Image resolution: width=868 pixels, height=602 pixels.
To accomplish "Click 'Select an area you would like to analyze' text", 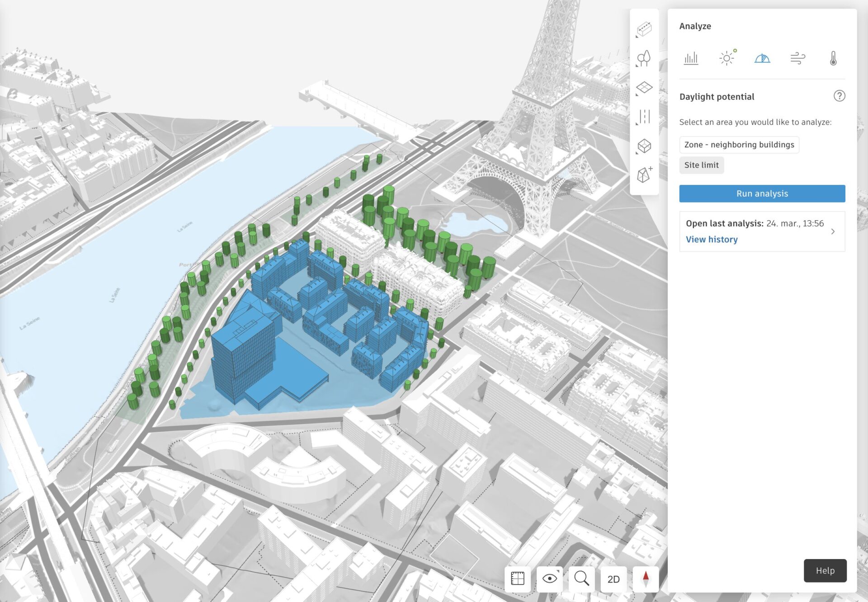I will coord(755,122).
